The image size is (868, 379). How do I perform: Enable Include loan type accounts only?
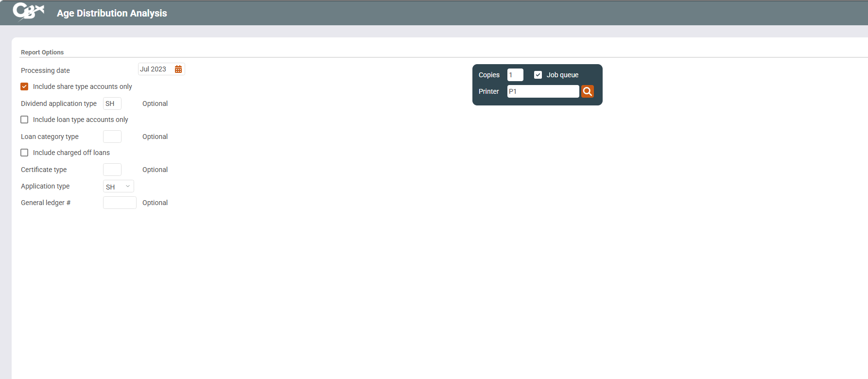tap(24, 120)
